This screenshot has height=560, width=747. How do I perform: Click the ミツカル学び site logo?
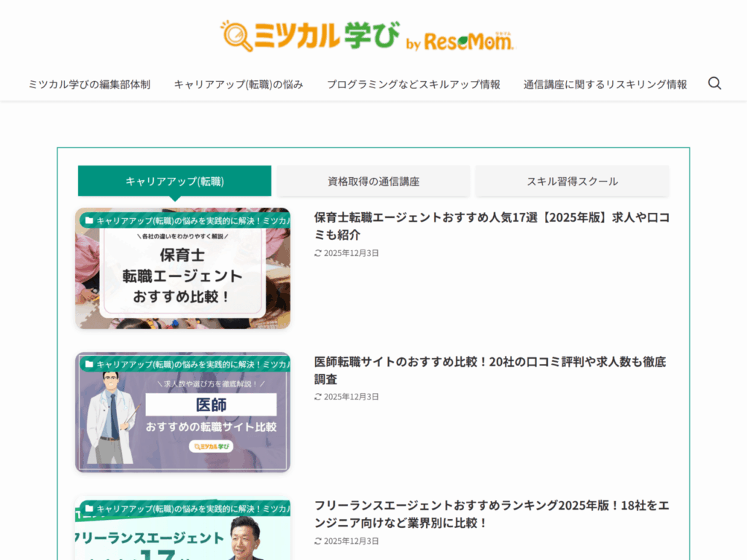368,36
